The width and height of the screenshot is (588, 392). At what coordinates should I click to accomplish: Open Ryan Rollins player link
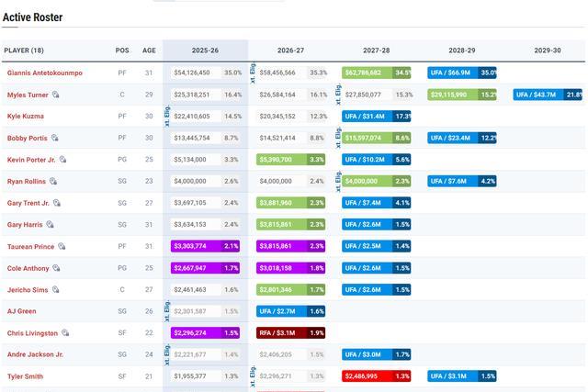27,182
